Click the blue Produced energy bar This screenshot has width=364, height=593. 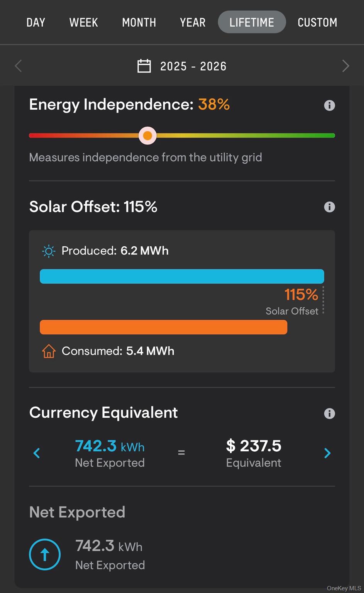182,276
